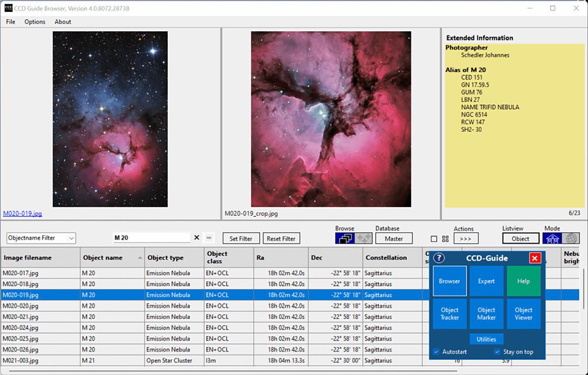Select the globe Mode icon
Viewport: 588px width, 375px height.
click(x=571, y=238)
